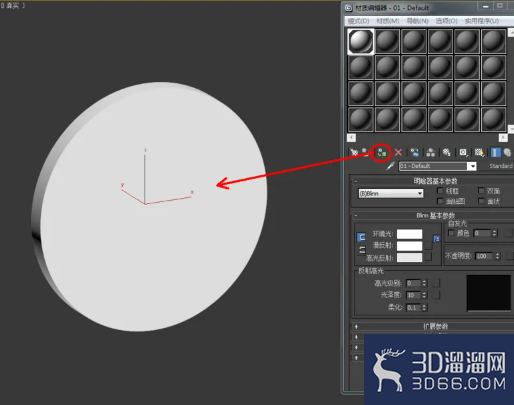Toggle the diffuse-specular color lock button

pyautogui.click(x=362, y=250)
